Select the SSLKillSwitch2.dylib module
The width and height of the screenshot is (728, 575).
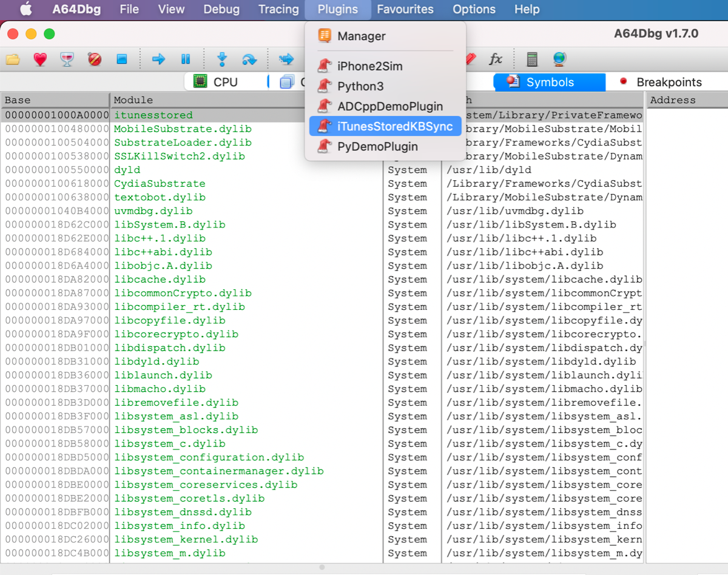point(180,156)
